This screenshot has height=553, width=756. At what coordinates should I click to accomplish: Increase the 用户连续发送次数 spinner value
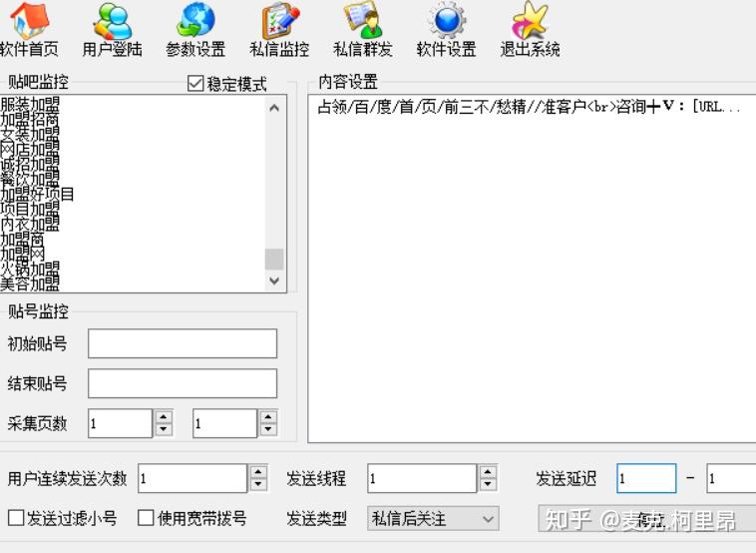pos(258,472)
